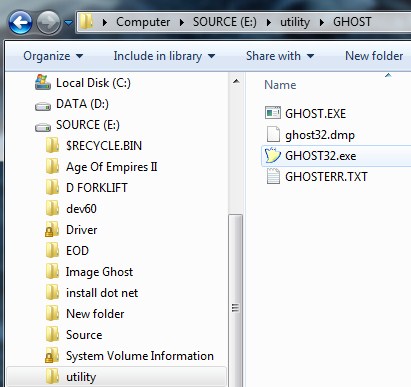Image resolution: width=411 pixels, height=387 pixels.
Task: Select the DATA (D:) drive icon
Action: coord(43,106)
